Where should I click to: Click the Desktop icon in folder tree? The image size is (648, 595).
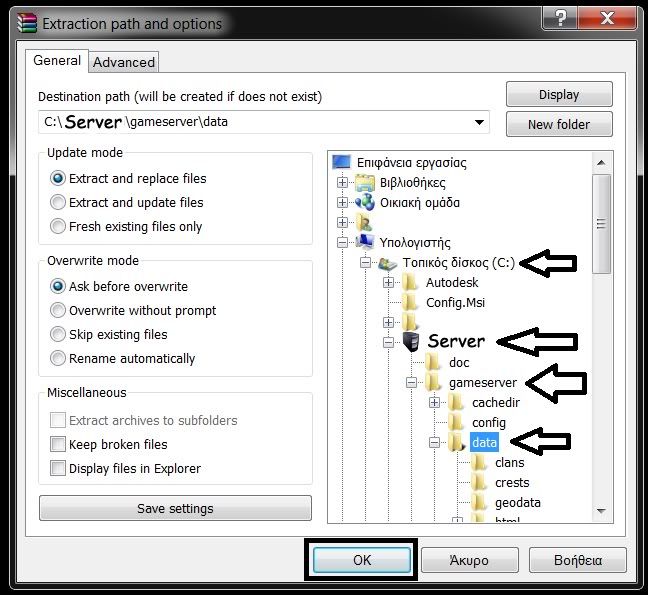click(342, 162)
